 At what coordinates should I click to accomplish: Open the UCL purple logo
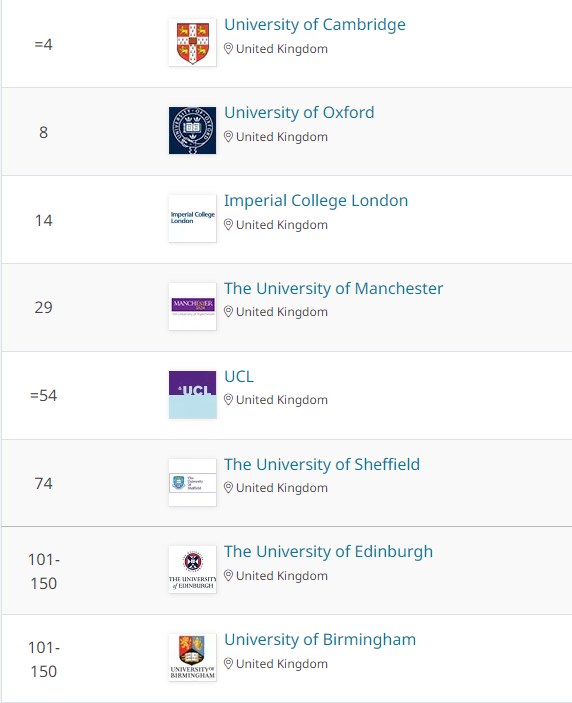tap(192, 395)
